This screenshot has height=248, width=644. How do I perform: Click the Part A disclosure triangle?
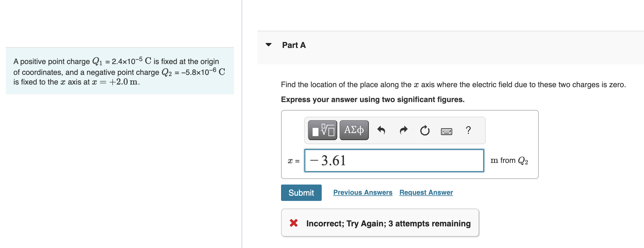(x=269, y=44)
